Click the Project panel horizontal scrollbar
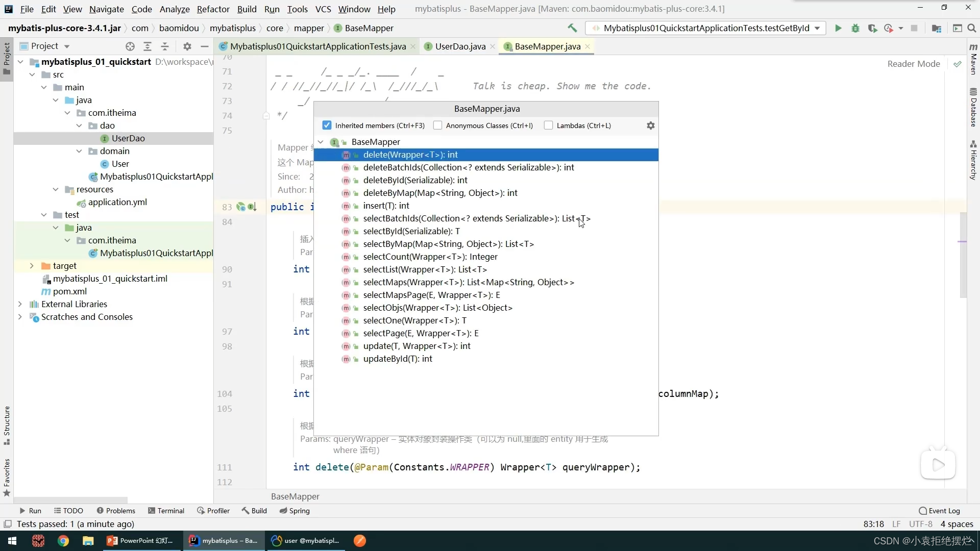This screenshot has height=551, width=980. [x=70, y=500]
